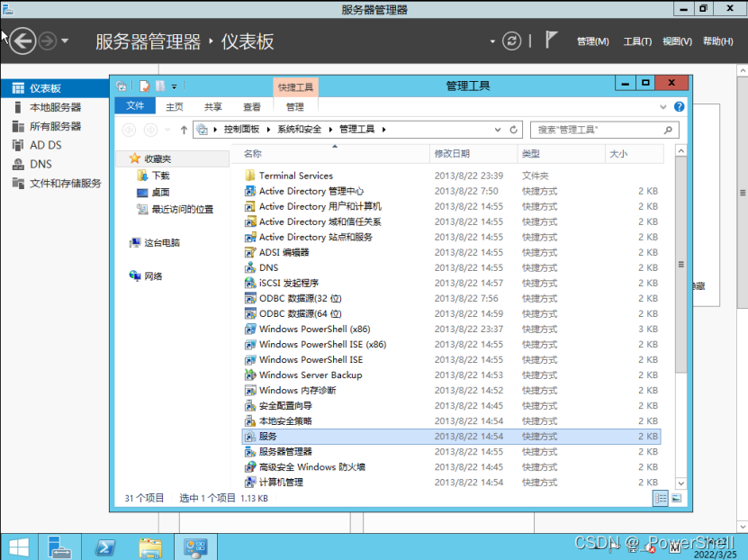Click the Windows Start button

coord(18,546)
